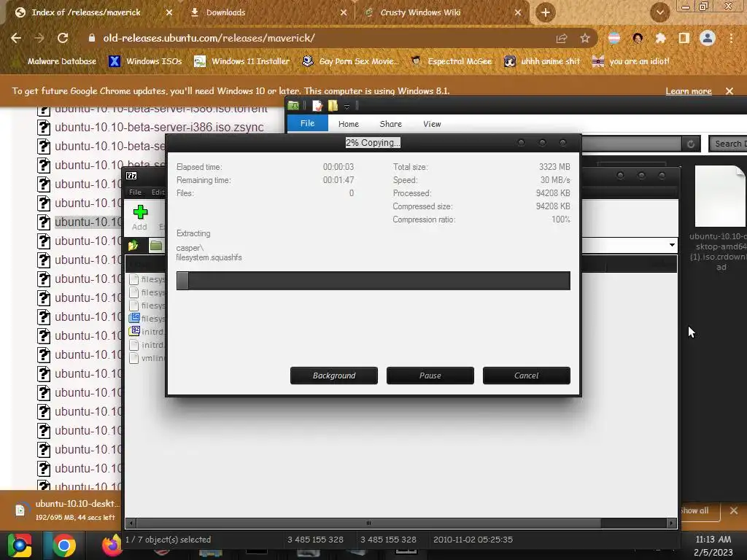This screenshot has width=747, height=560.
Task: Share this page via share icon
Action: (562, 38)
